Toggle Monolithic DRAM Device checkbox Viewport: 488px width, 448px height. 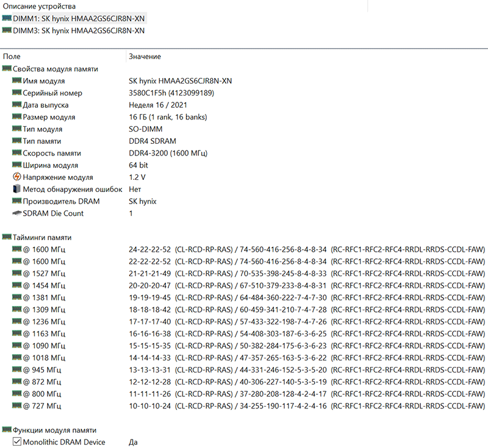17,442
